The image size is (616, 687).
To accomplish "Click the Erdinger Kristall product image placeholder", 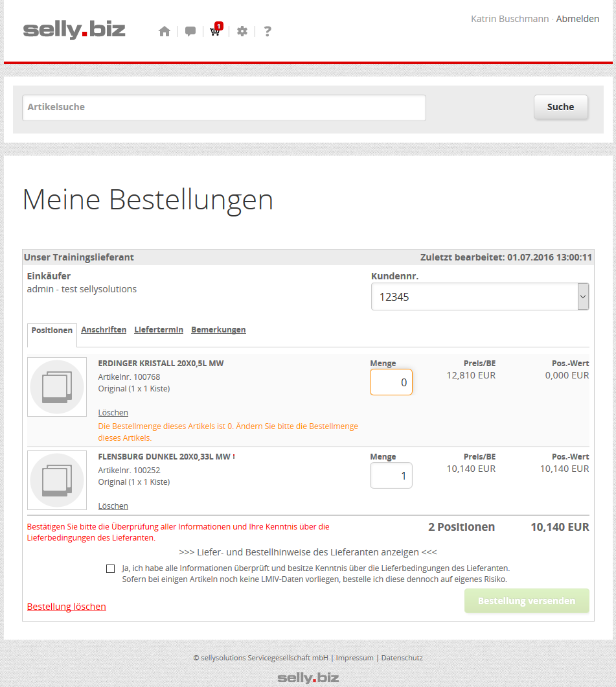I will pos(57,387).
